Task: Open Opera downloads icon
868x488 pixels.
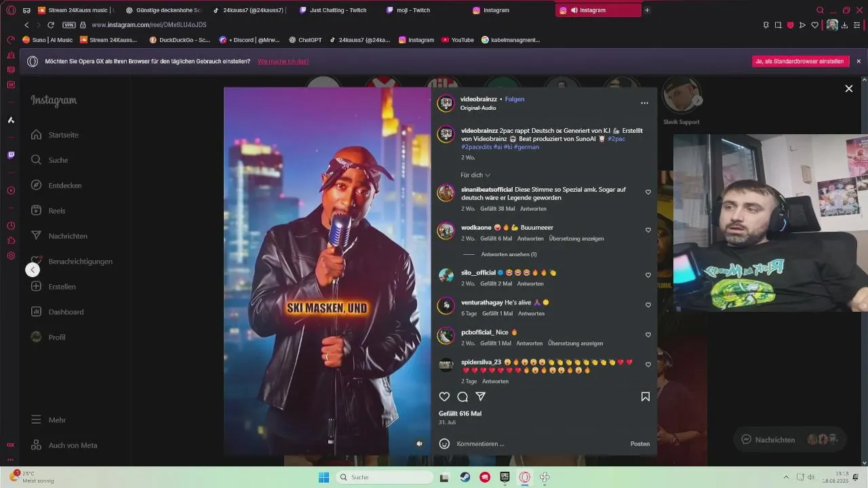Action: coord(846,25)
